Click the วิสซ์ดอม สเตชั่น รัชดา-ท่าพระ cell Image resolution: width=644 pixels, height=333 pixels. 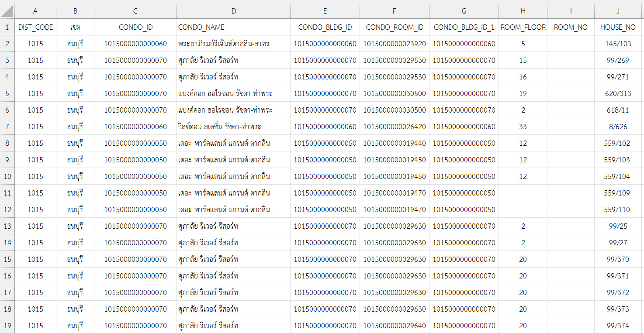click(x=233, y=127)
